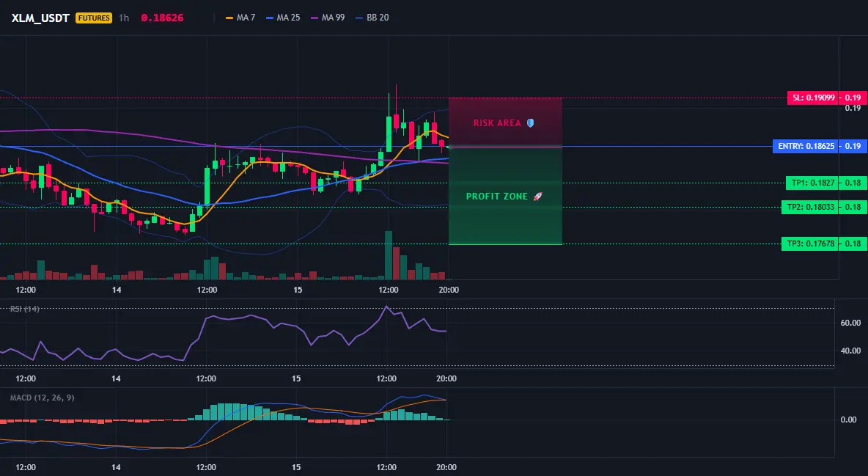Click the TP2: 0.18033 label
The height and width of the screenshot is (476, 868).
point(810,208)
